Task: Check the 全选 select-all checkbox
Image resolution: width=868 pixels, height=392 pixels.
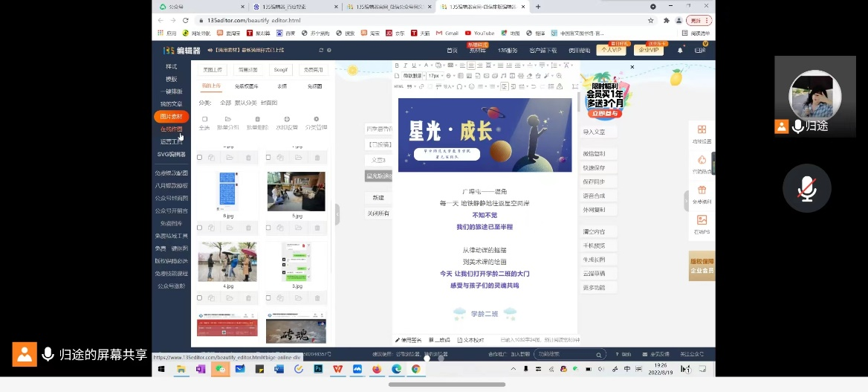Action: (204, 120)
